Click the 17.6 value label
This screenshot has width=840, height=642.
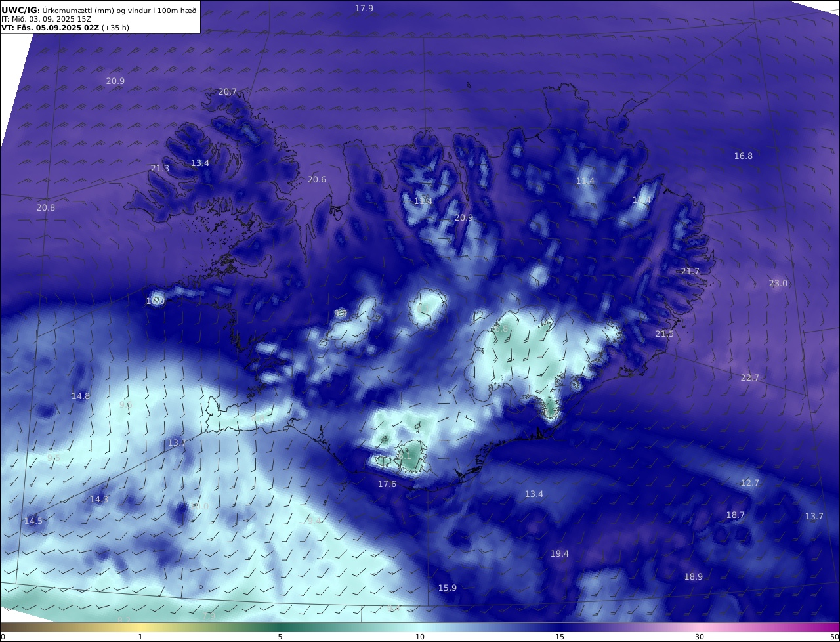pos(387,484)
